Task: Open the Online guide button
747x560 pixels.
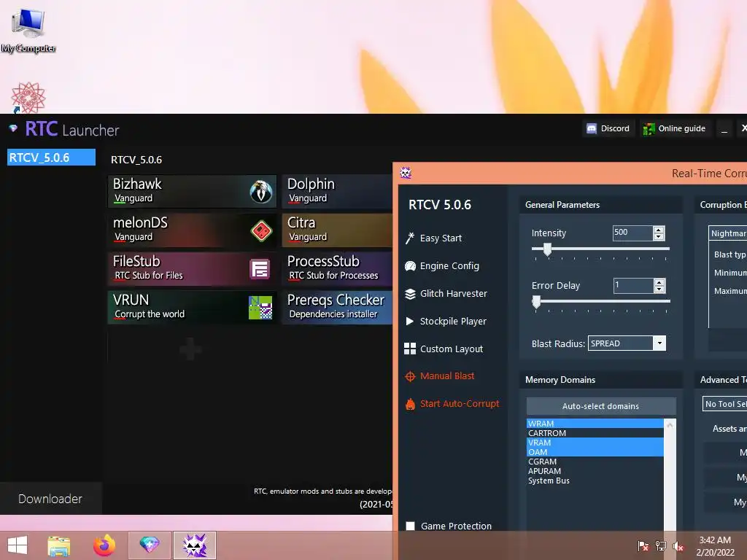Action: 674,128
